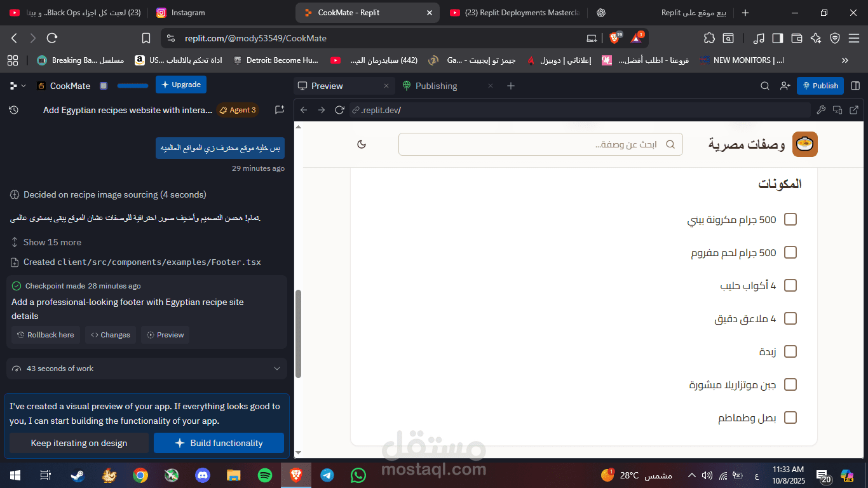The width and height of the screenshot is (868, 488).
Task: Toggle the Replit split pane layout icon
Action: 855,86
